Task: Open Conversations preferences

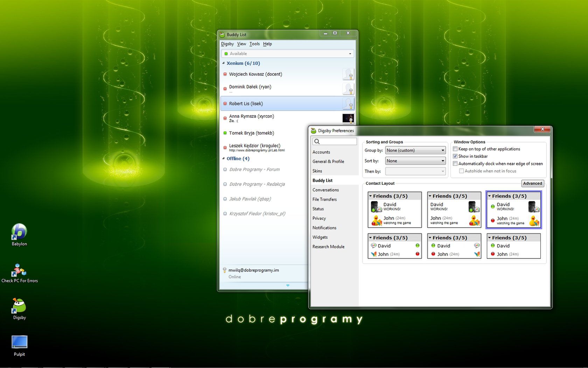Action: (334, 190)
